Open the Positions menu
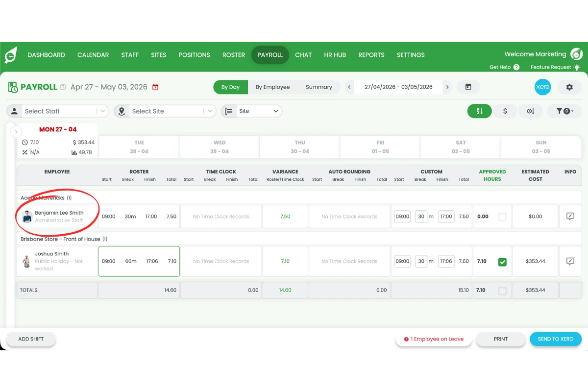This screenshot has height=392, width=588. (x=194, y=55)
